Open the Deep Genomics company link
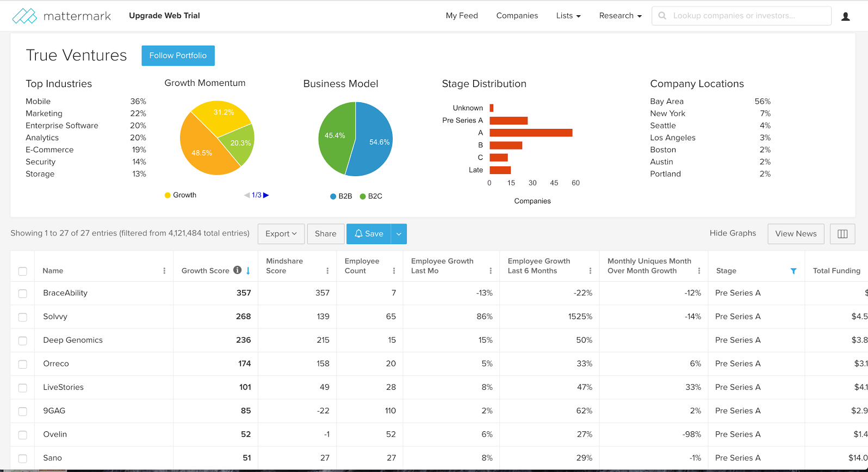This screenshot has height=472, width=868. pyautogui.click(x=73, y=340)
